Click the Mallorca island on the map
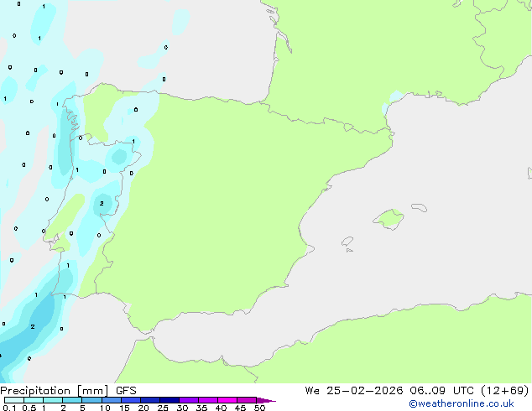The image size is (532, 411). pos(389,219)
